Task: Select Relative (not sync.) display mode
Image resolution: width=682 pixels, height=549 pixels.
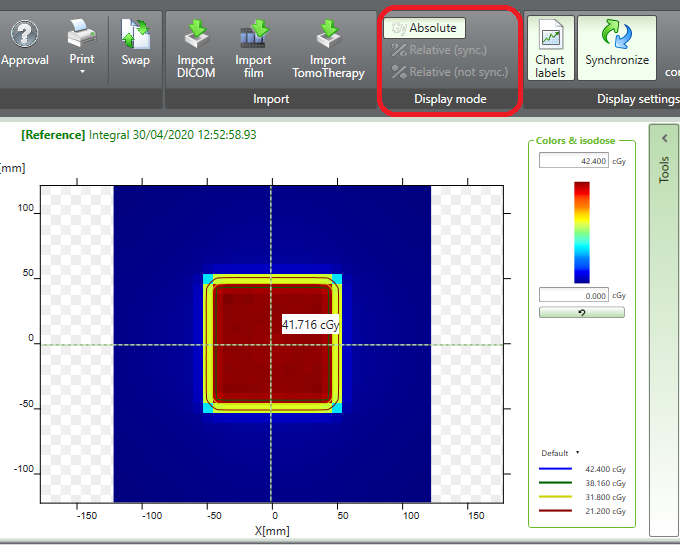Action: [x=450, y=72]
